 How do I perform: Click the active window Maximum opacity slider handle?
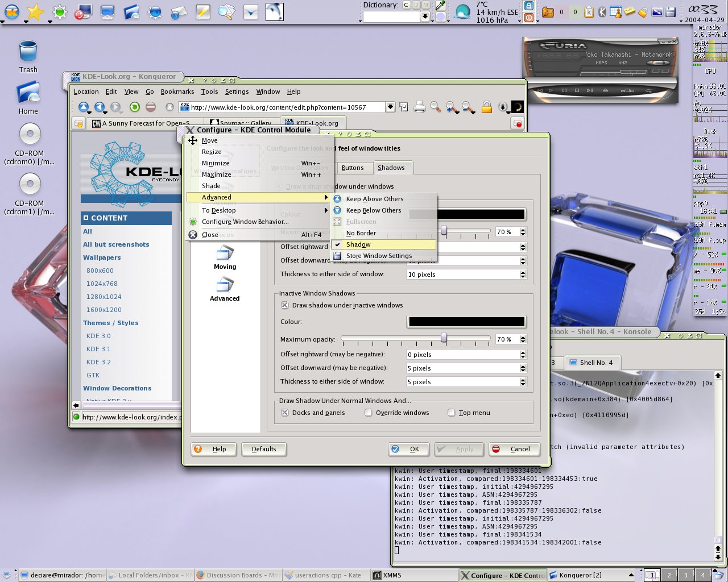(444, 231)
